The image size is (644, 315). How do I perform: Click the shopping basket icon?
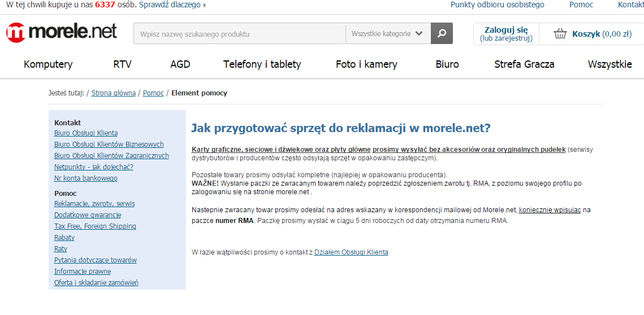(560, 34)
